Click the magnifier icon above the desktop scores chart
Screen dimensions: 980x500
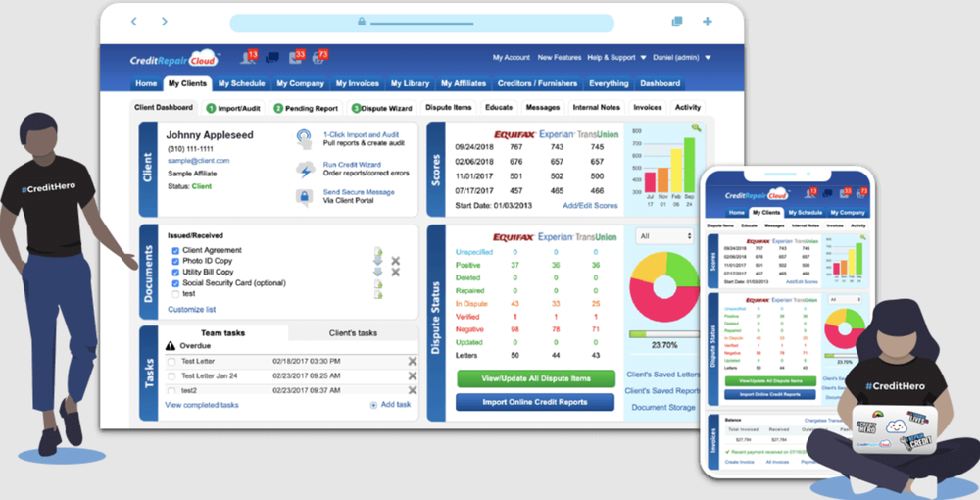point(696,128)
